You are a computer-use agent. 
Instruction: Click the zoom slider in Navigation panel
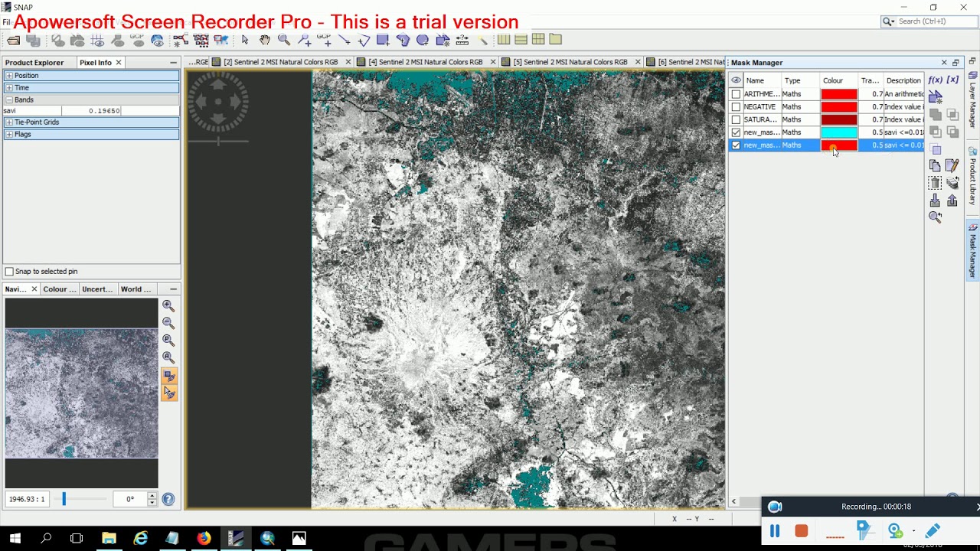click(64, 499)
